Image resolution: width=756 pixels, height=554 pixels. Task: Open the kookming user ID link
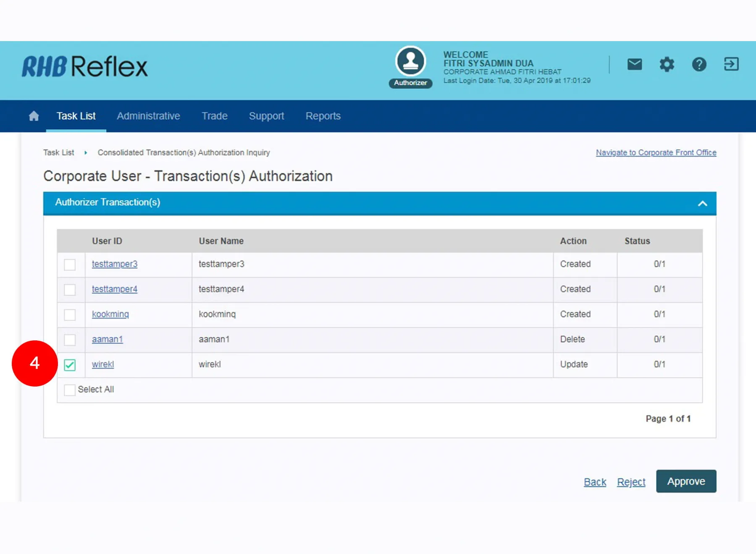[110, 314]
